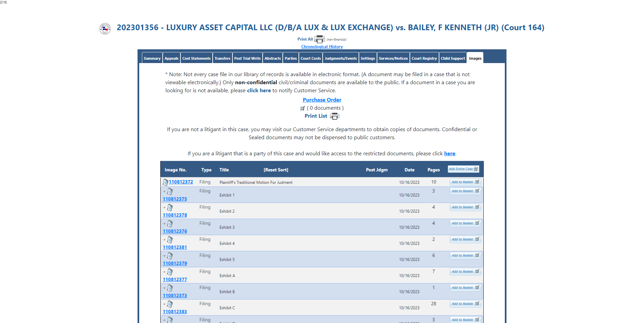The height and width of the screenshot is (323, 644).
Task: Select the Abstracts tab
Action: [x=273, y=58]
